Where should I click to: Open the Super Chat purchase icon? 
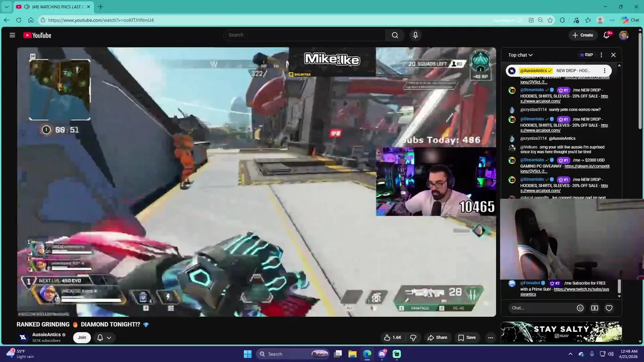click(595, 308)
